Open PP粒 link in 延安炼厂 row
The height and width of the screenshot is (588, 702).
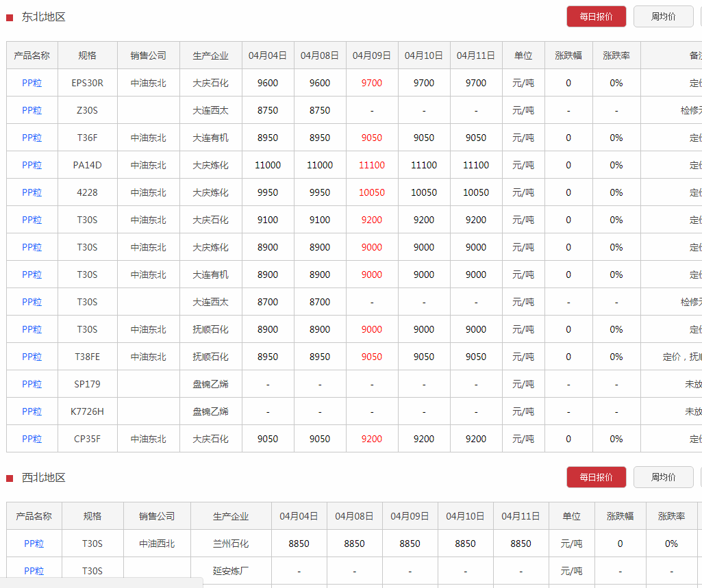34,571
